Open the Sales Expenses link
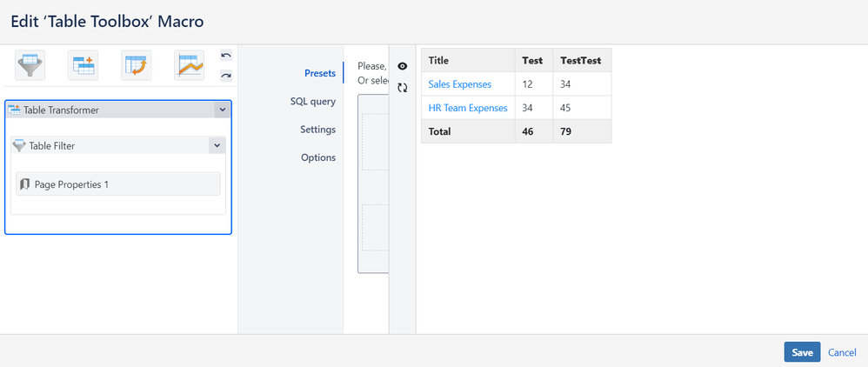This screenshot has width=868, height=367. pyautogui.click(x=459, y=84)
